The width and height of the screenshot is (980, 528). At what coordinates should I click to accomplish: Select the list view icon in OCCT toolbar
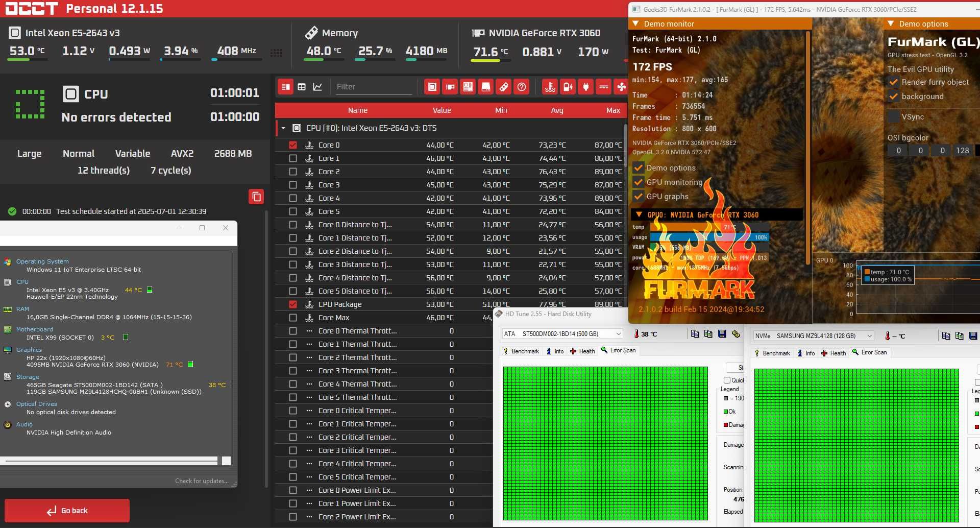tap(286, 87)
